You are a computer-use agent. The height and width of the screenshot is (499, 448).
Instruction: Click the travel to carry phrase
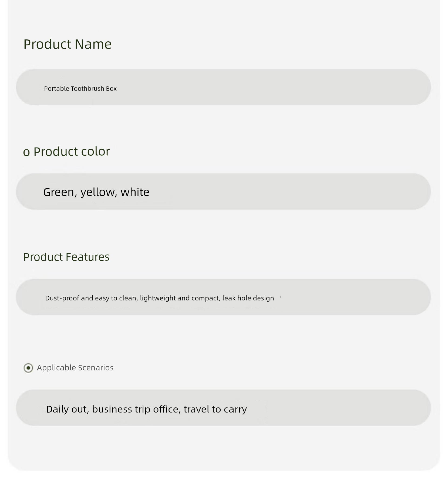(215, 409)
